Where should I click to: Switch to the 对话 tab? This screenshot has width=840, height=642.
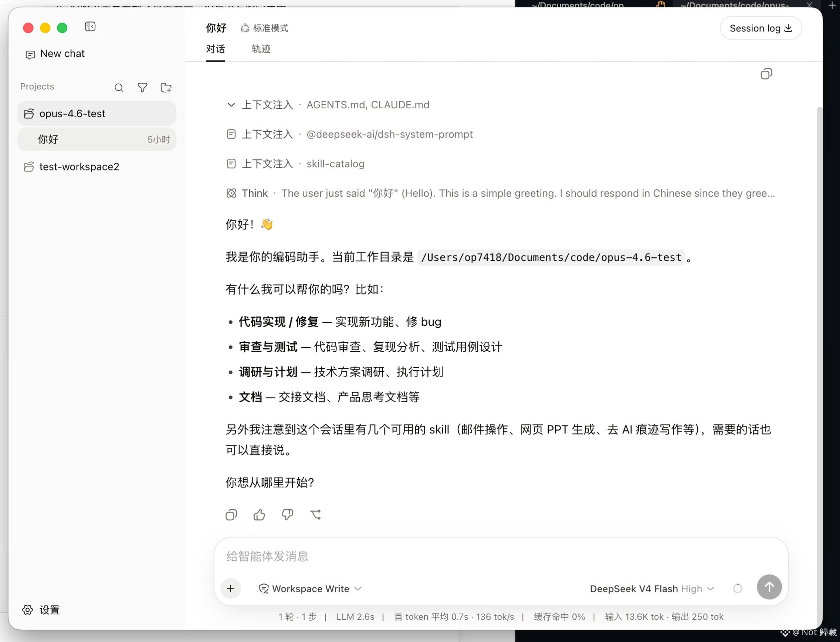point(216,49)
